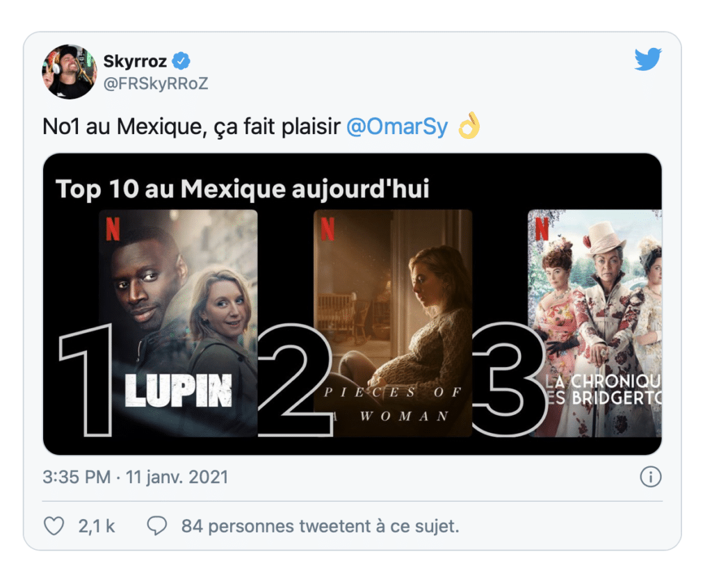Open La Chronique des Bridgerton poster
Image resolution: width=712 pixels, height=588 pixels.
pos(595,323)
